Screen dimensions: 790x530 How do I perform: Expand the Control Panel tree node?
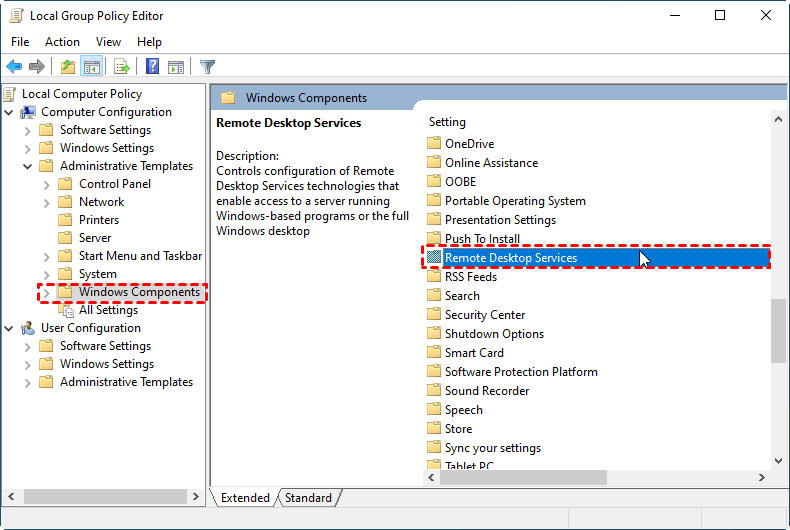click(x=46, y=185)
